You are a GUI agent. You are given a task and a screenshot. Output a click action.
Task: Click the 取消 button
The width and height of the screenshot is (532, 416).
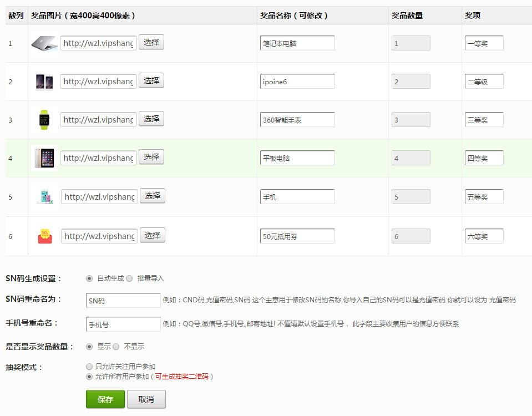[x=146, y=399]
